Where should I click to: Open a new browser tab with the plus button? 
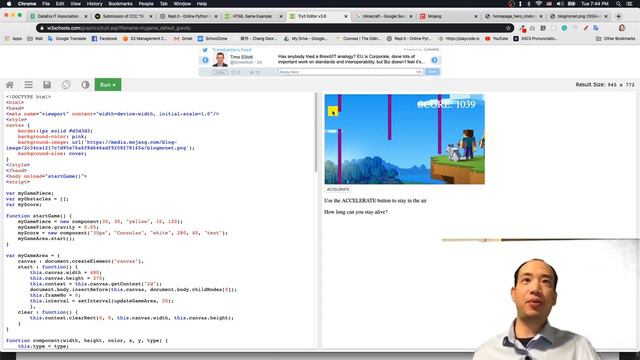click(x=618, y=16)
